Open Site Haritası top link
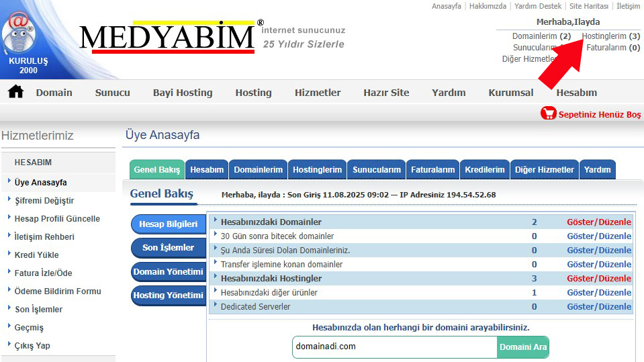Image resolution: width=644 pixels, height=362 pixels. coord(588,6)
